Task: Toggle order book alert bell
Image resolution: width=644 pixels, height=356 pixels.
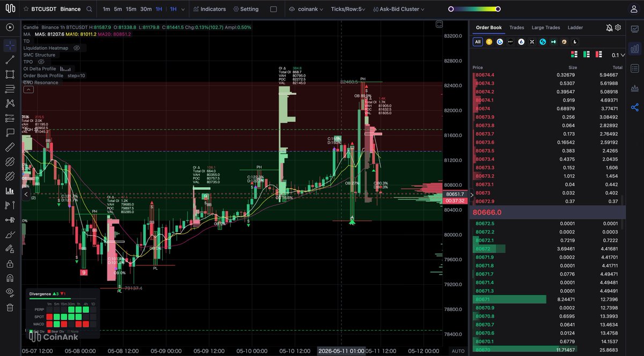Action: point(609,27)
